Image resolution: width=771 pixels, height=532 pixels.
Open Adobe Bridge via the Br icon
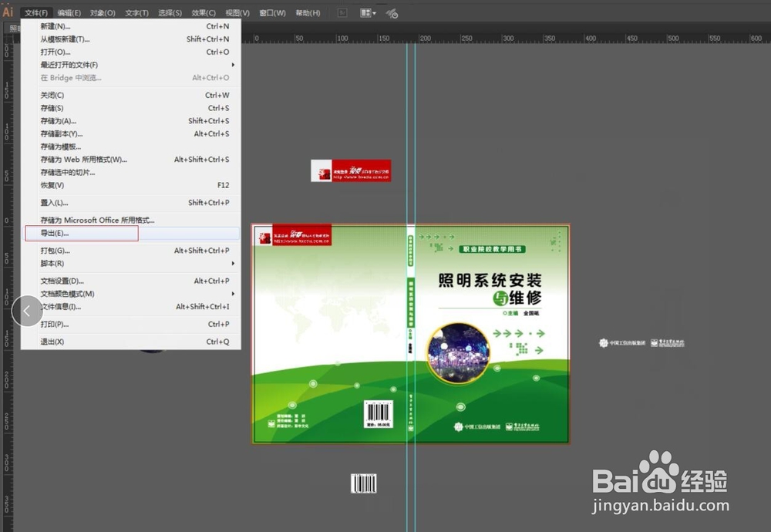pos(343,13)
